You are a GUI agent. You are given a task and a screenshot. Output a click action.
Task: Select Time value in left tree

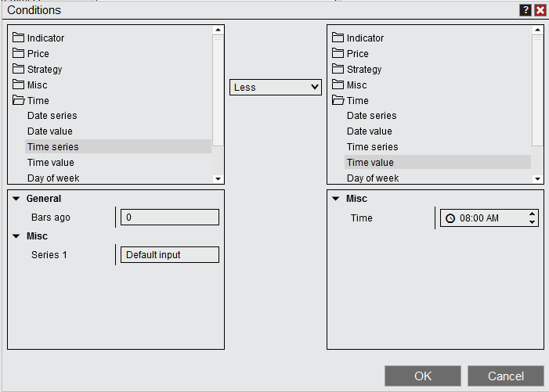51,163
